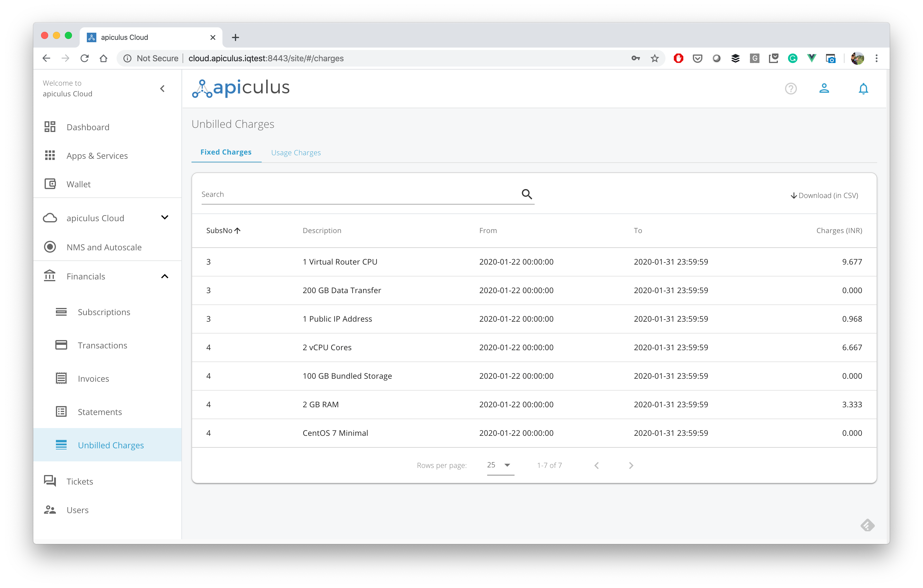Open the Subscriptions menu item
Viewport: 923px width, 588px height.
(x=107, y=312)
